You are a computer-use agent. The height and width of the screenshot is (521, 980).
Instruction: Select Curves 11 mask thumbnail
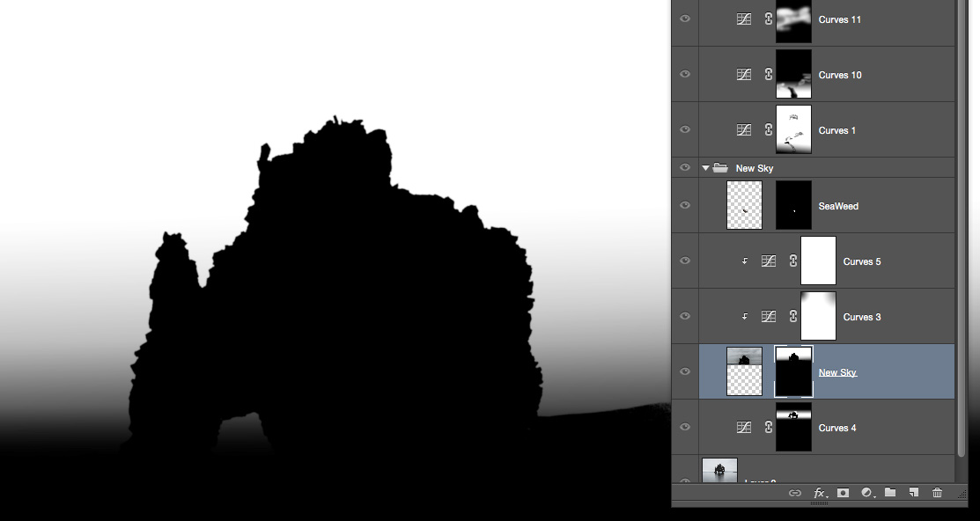tap(793, 20)
